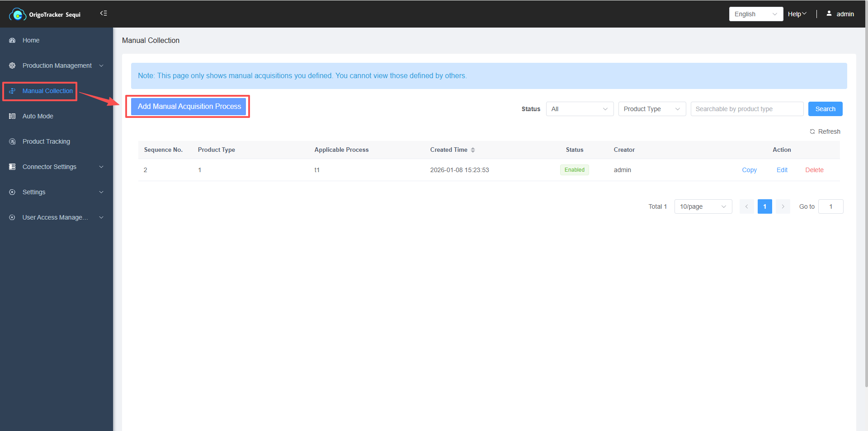Focus the searchable by product type field
Screen dimensions: 868x431
click(x=746, y=109)
